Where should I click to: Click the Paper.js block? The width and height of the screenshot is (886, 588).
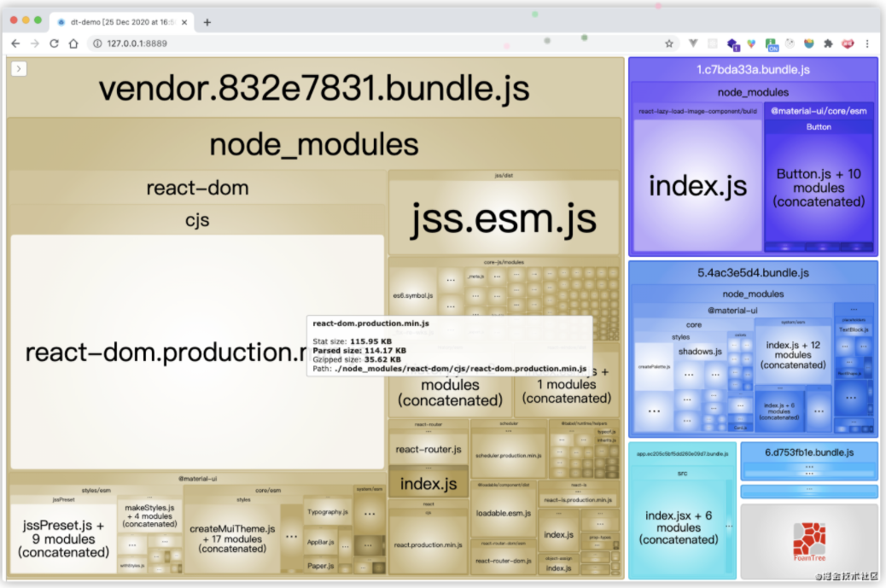tap(320, 566)
